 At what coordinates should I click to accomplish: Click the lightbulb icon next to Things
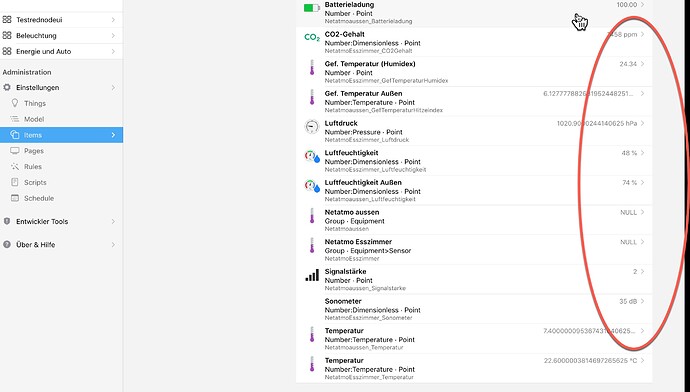pyautogui.click(x=15, y=103)
